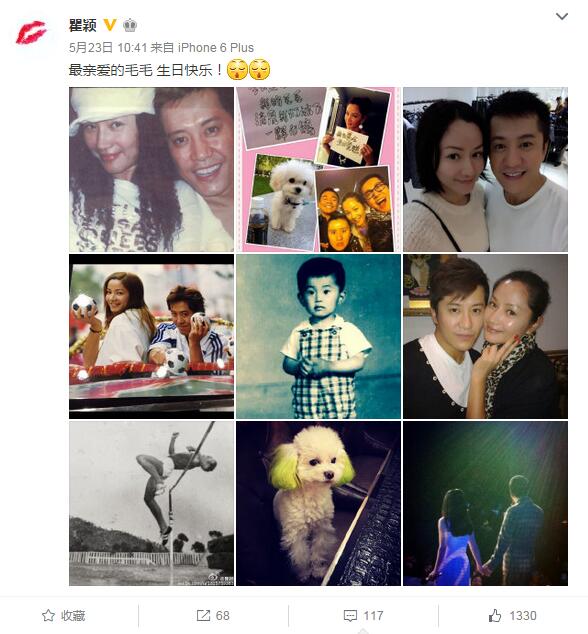Click the 1330 likes count
Image resolution: width=588 pixels, height=634 pixels.
[523, 615]
